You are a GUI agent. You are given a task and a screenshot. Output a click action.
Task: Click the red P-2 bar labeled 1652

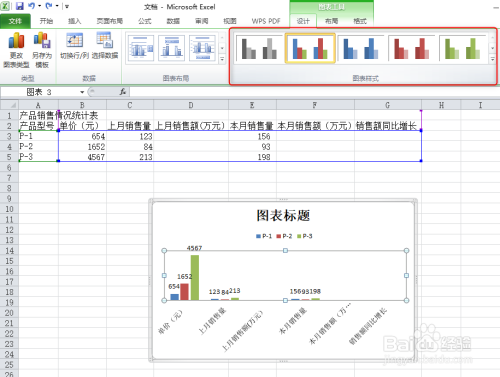(x=184, y=292)
